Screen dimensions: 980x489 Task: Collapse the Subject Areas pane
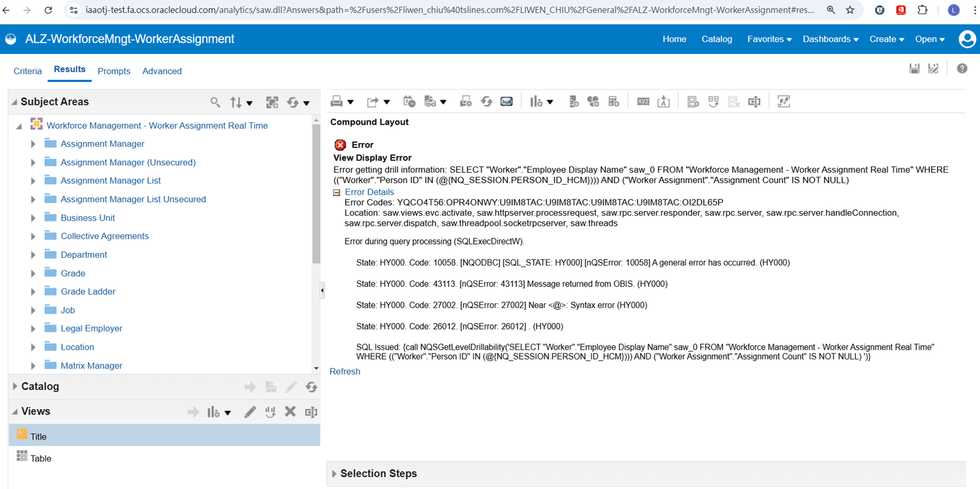(15, 102)
